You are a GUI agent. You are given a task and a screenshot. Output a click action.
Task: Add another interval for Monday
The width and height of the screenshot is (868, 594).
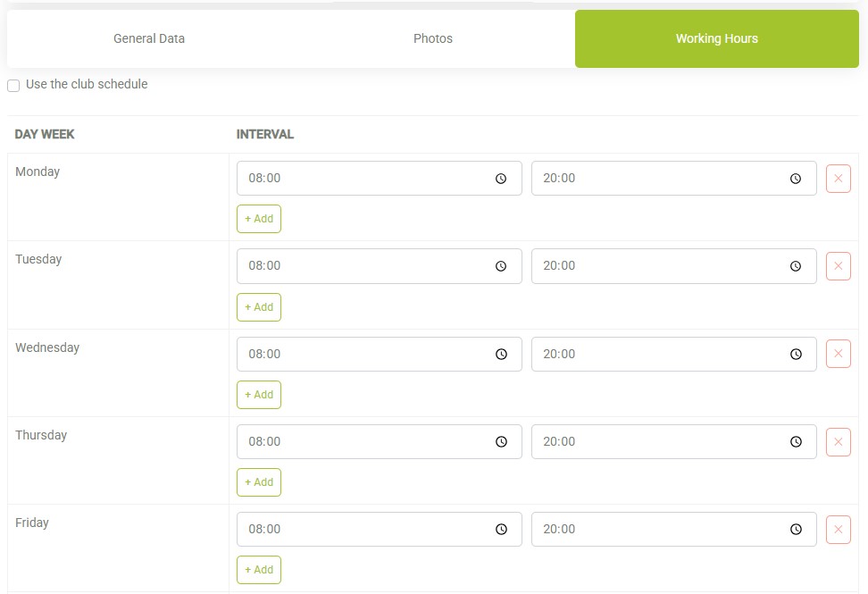tap(259, 219)
